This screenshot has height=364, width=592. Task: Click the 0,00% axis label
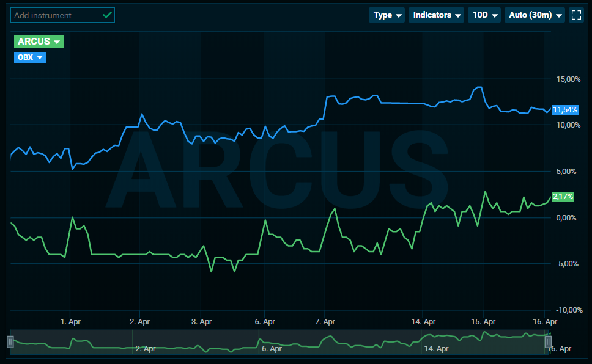pyautogui.click(x=566, y=217)
